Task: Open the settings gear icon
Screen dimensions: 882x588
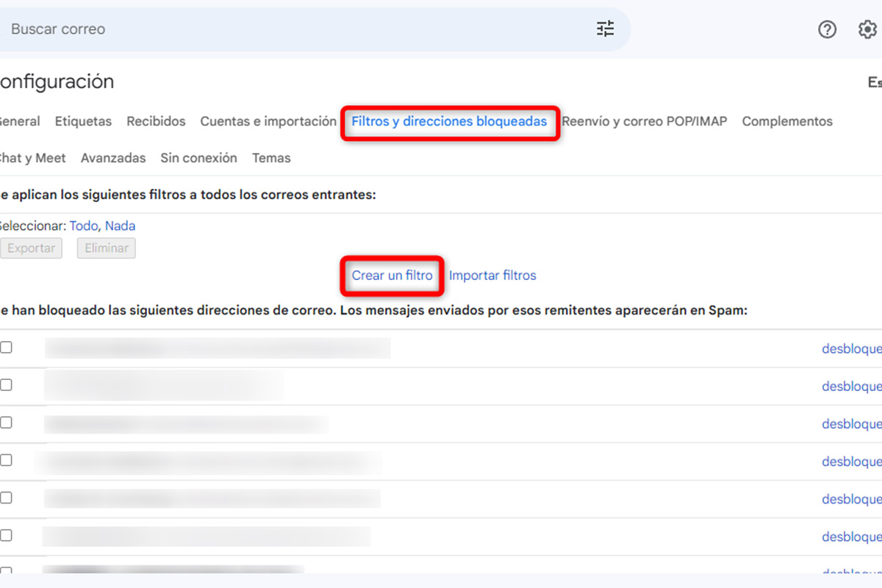Action: pyautogui.click(x=868, y=29)
